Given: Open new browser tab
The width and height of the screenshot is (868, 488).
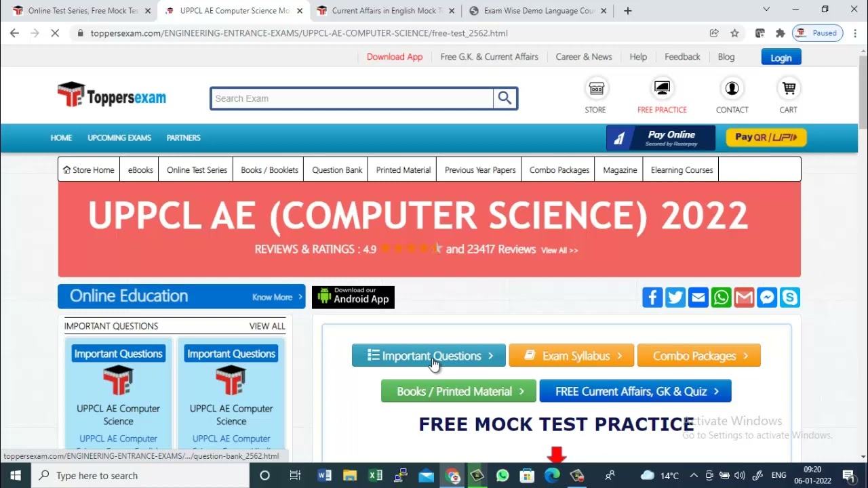Looking at the screenshot, I should point(628,10).
